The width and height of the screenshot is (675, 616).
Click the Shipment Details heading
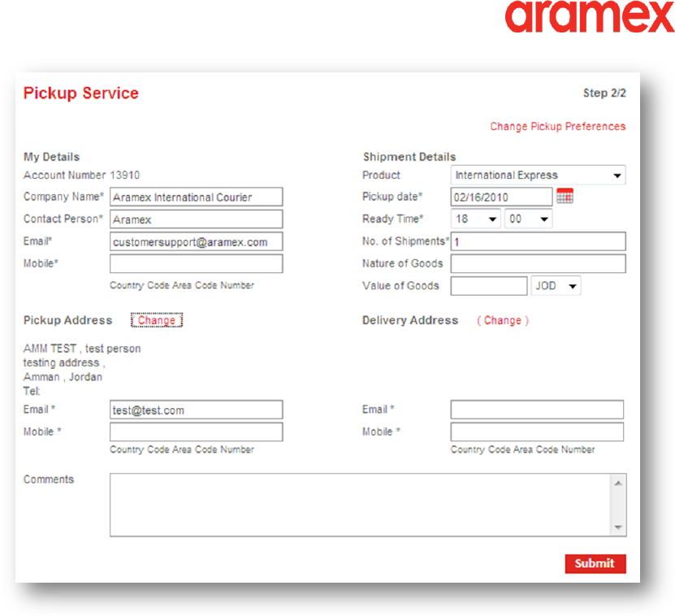[x=409, y=157]
